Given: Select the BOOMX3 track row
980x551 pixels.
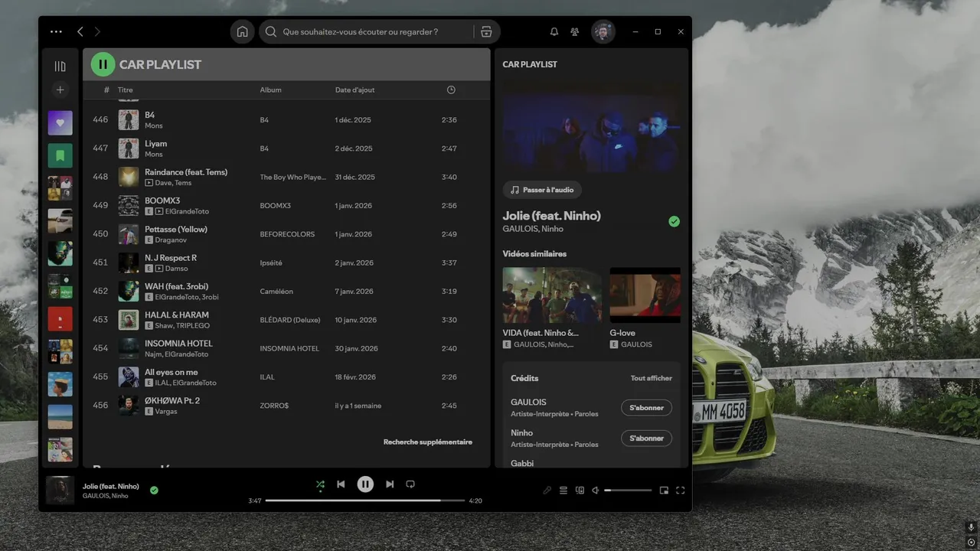Looking at the screenshot, I should coord(286,205).
